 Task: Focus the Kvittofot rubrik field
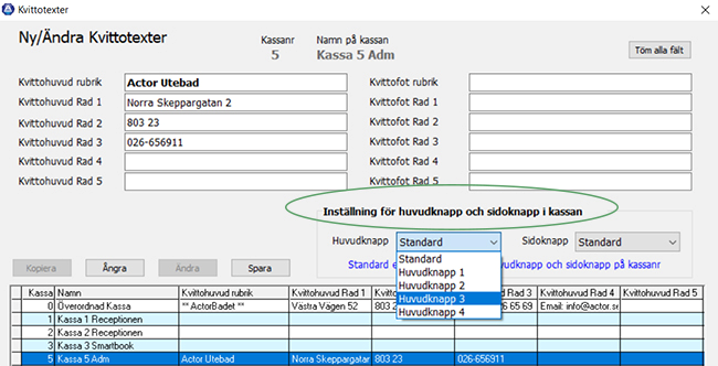tap(580, 83)
